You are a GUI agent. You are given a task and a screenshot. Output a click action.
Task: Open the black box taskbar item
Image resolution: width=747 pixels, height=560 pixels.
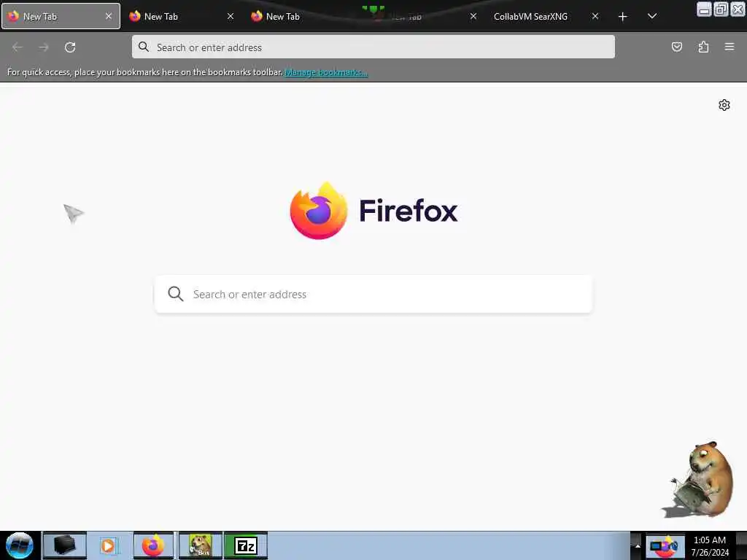64,545
